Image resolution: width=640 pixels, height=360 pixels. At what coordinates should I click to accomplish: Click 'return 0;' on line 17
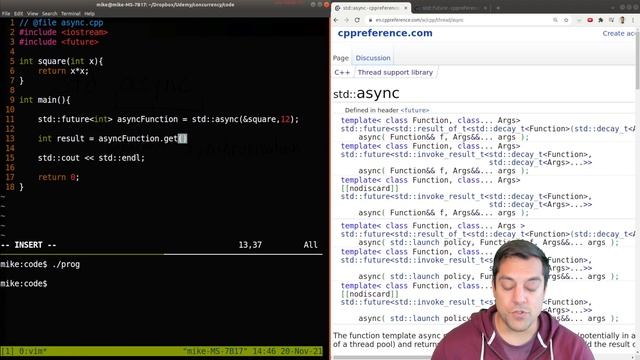59,177
